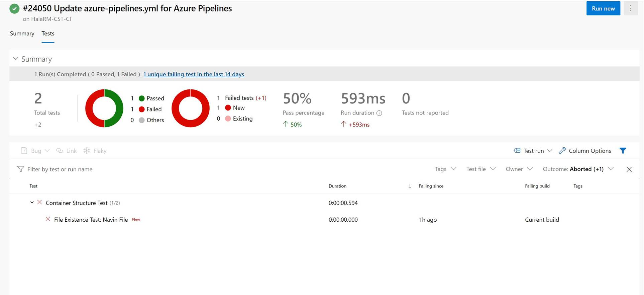This screenshot has height=295, width=644.
Task: Collapse Container Structure Test row
Action: click(x=32, y=203)
